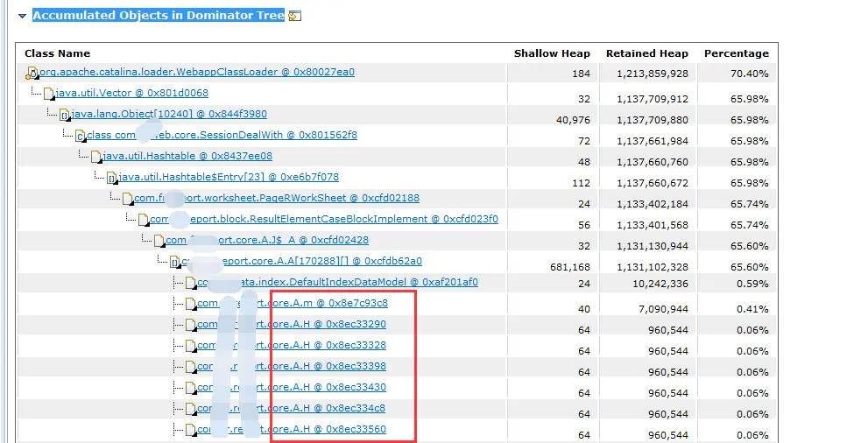Screen dimensions: 868x443
Task: Select the 70.40% percentage cell
Action: [x=750, y=74]
